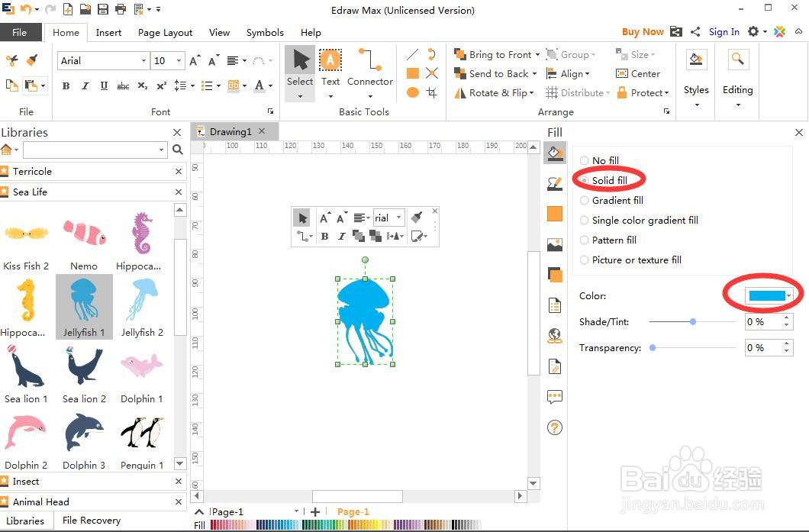Open the Insert Picture panel icon
This screenshot has height=532, width=809.
pyautogui.click(x=555, y=244)
